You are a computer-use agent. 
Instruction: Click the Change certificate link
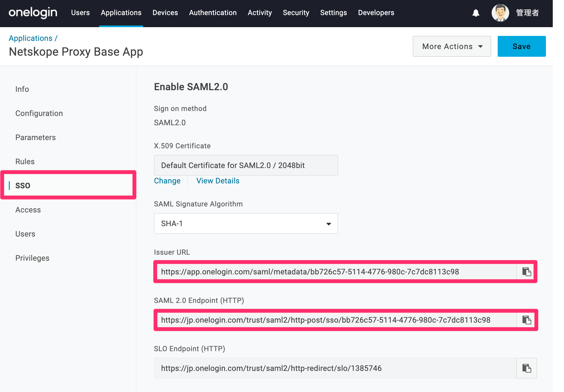coord(167,181)
